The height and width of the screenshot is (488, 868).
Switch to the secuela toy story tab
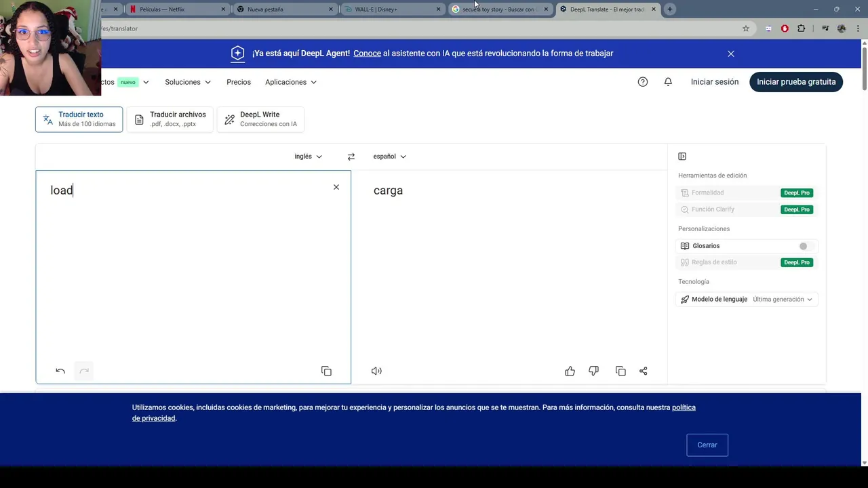500,9
